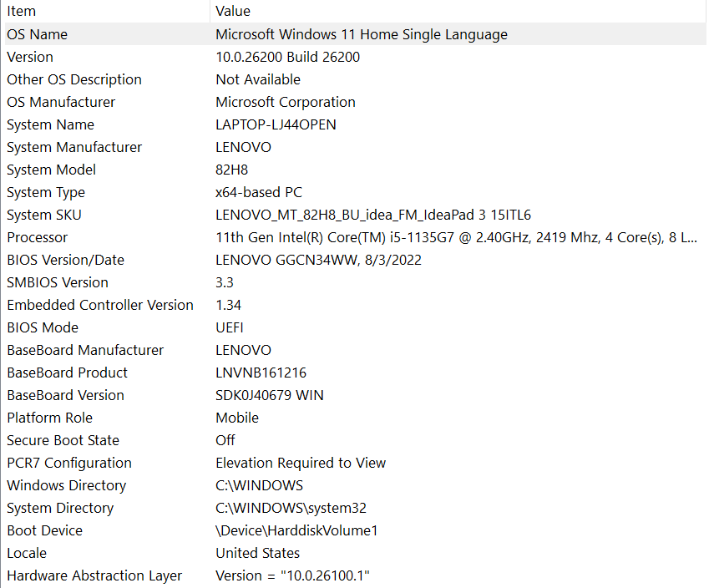
Task: Click the 'LENOVO_MT_82H8_BU_idea_FM_IdeaPad 3 15ITL6' value
Action: (x=373, y=215)
